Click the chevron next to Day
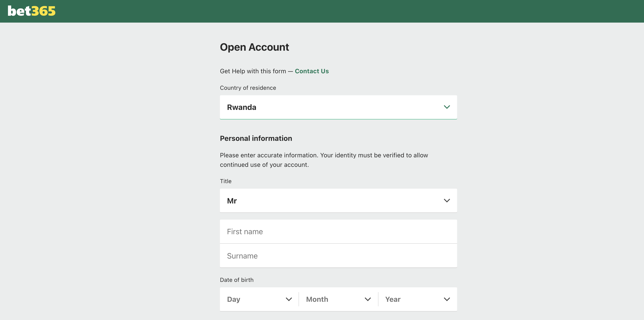Screen dimensions: 644x320 tap(288, 299)
